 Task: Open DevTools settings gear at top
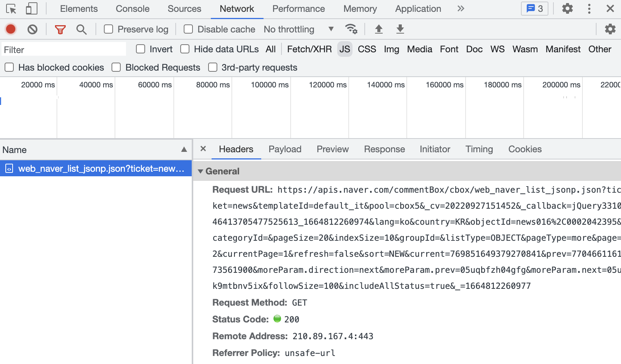[x=567, y=8]
